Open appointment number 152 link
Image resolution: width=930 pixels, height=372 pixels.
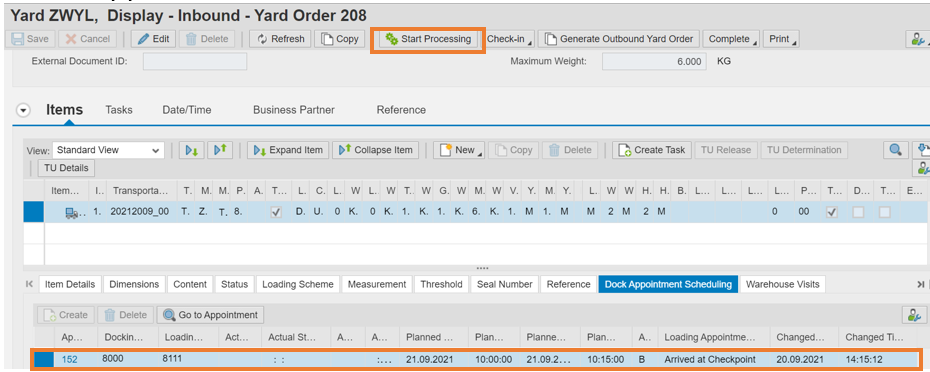pos(69,360)
